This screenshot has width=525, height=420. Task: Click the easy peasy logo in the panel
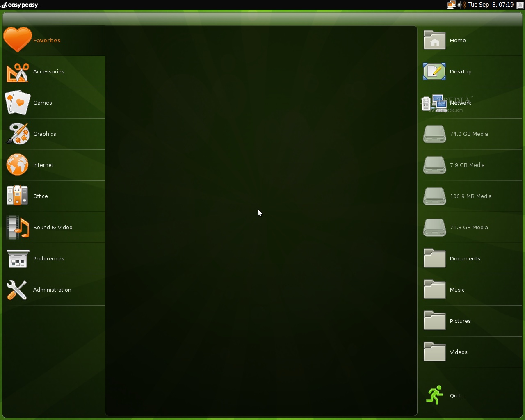pyautogui.click(x=19, y=5)
